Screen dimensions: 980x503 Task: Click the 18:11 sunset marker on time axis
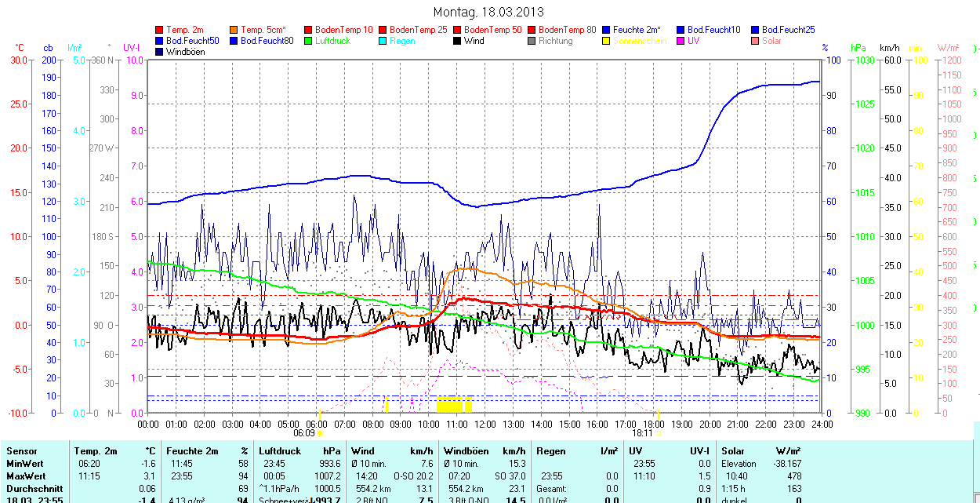642,432
